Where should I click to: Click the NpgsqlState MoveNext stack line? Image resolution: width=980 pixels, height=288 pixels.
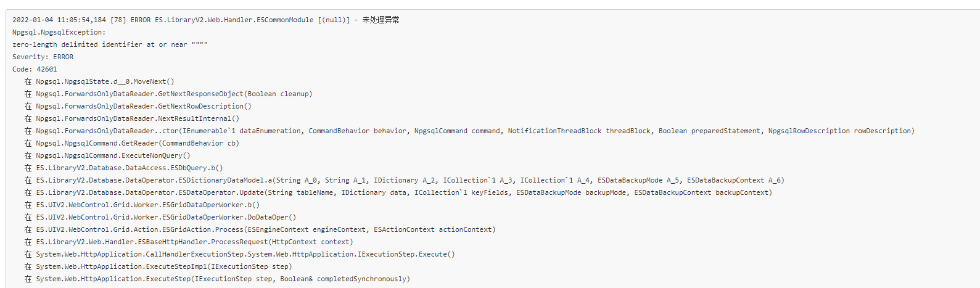click(x=99, y=81)
